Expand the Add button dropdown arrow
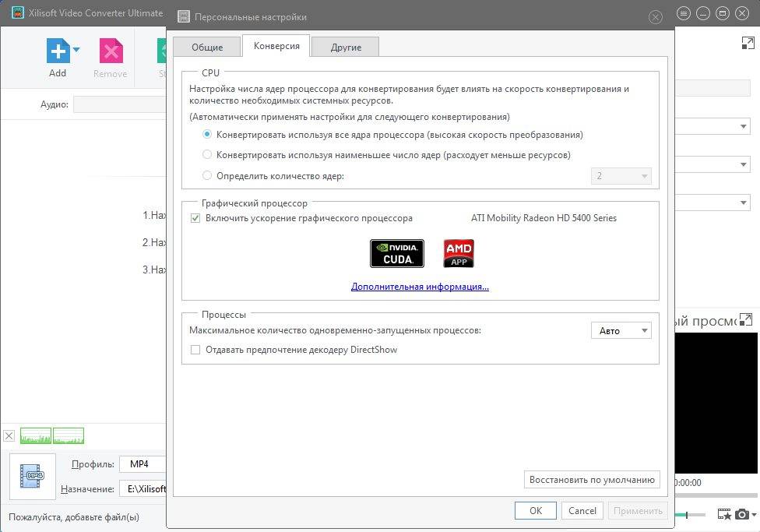The width and height of the screenshot is (760, 532). pos(76,51)
